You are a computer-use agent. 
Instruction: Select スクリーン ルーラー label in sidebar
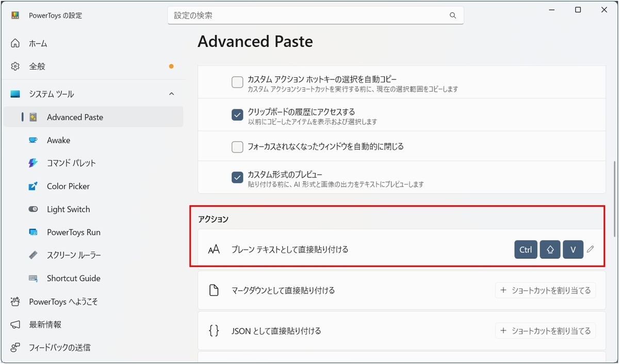tap(74, 255)
